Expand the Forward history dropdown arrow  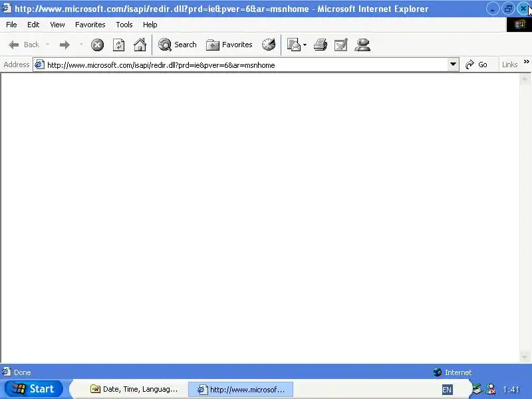click(x=81, y=45)
